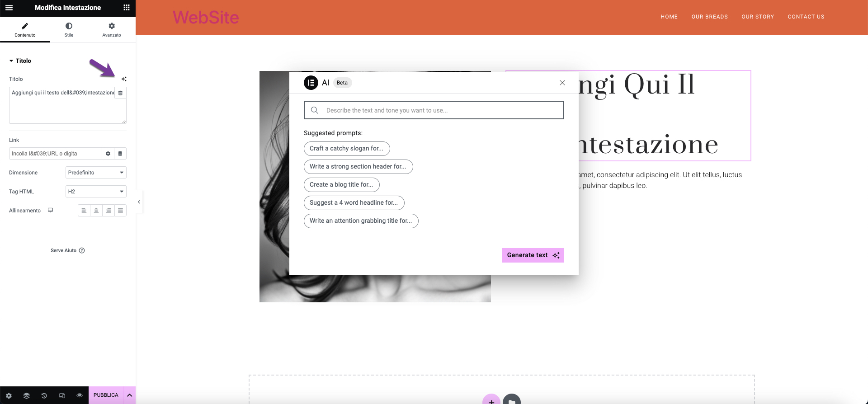Image resolution: width=868 pixels, height=404 pixels.
Task: Open the Tag HTML dropdown
Action: (x=96, y=192)
